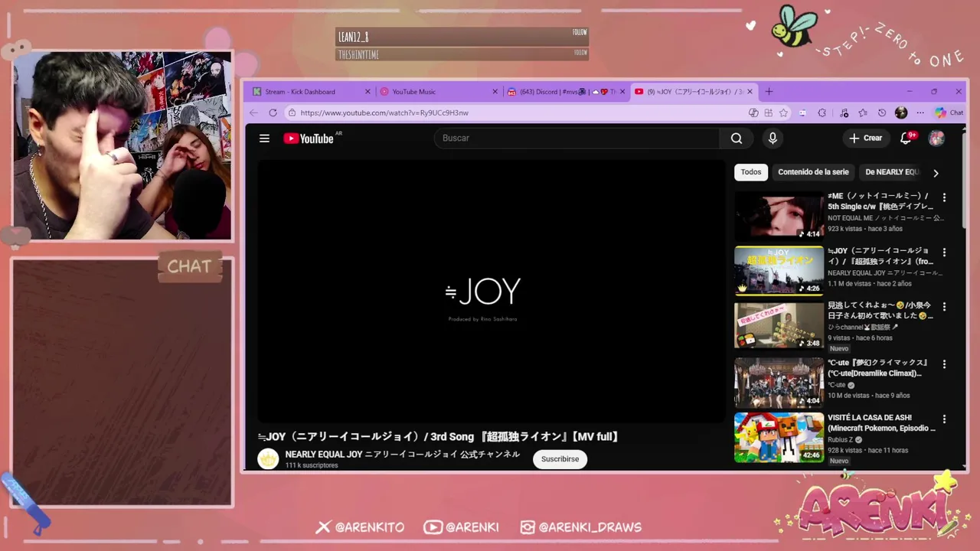Image resolution: width=980 pixels, height=551 pixels.
Task: Open the favorites list icon
Action: [x=863, y=112]
